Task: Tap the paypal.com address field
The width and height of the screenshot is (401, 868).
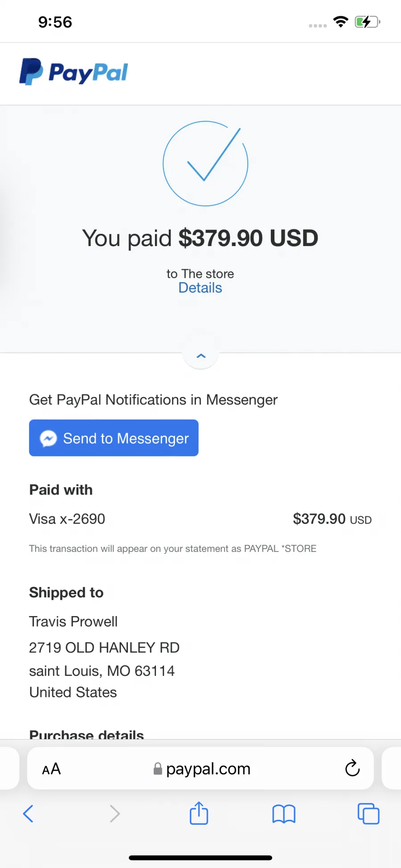Action: pyautogui.click(x=200, y=769)
